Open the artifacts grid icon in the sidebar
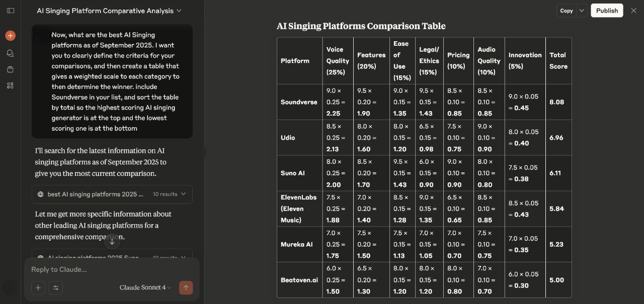 10,85
